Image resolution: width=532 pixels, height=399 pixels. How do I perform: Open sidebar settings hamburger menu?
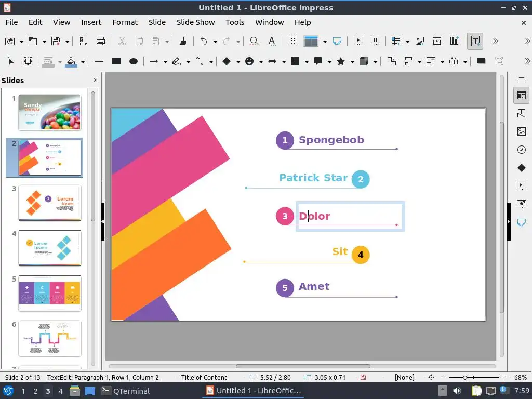pyautogui.click(x=522, y=79)
